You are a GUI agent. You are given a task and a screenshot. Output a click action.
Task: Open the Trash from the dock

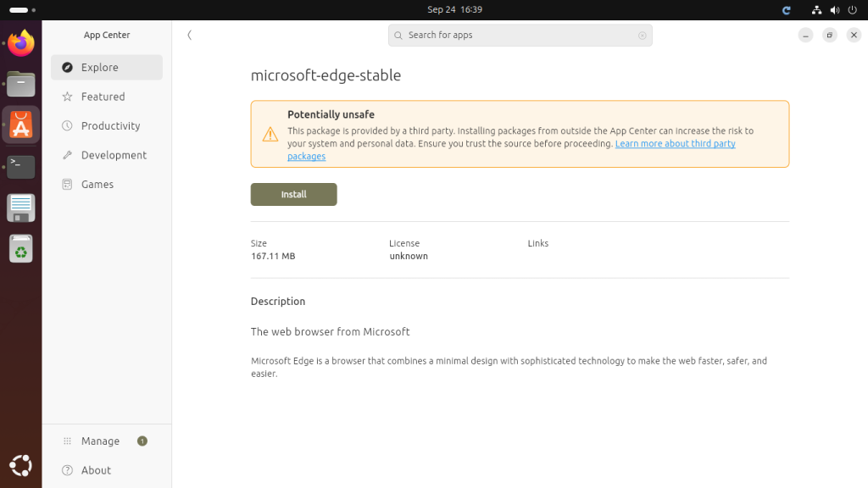click(x=21, y=249)
